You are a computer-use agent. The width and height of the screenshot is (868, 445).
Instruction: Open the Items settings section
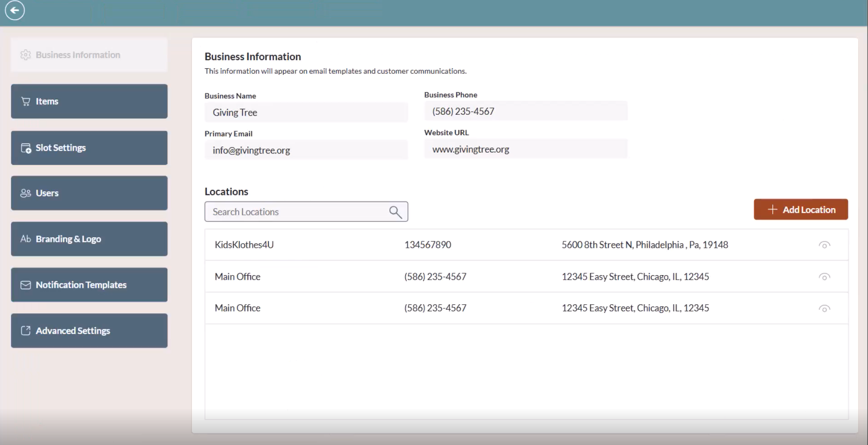(x=89, y=101)
